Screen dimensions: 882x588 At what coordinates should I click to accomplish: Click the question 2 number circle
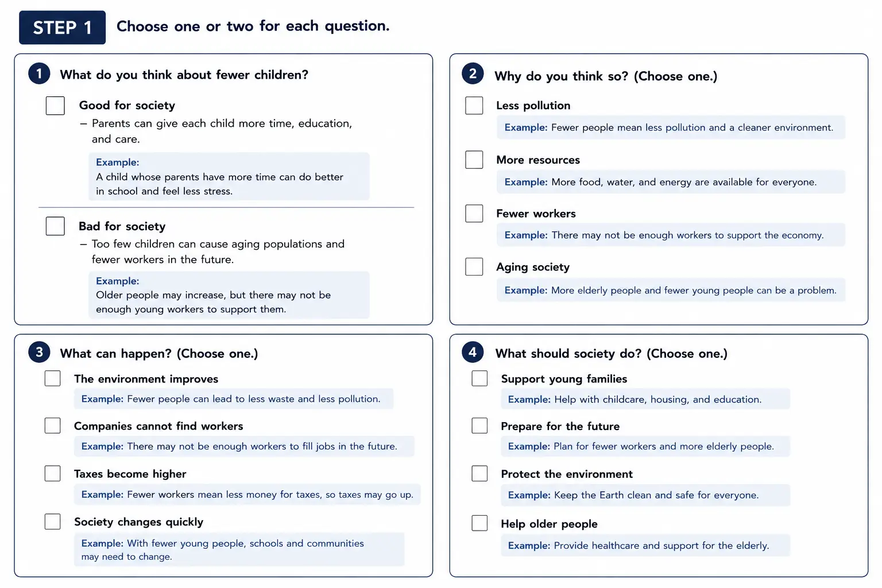473,73
